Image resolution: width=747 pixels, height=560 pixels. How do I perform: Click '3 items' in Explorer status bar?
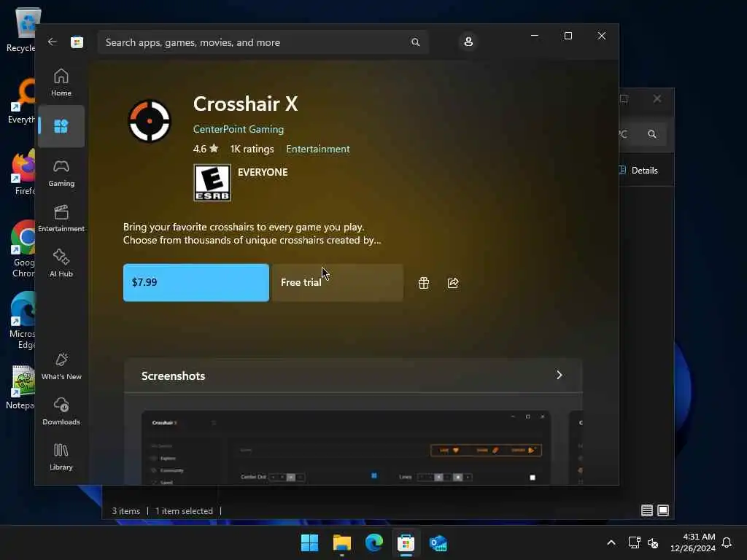click(125, 511)
